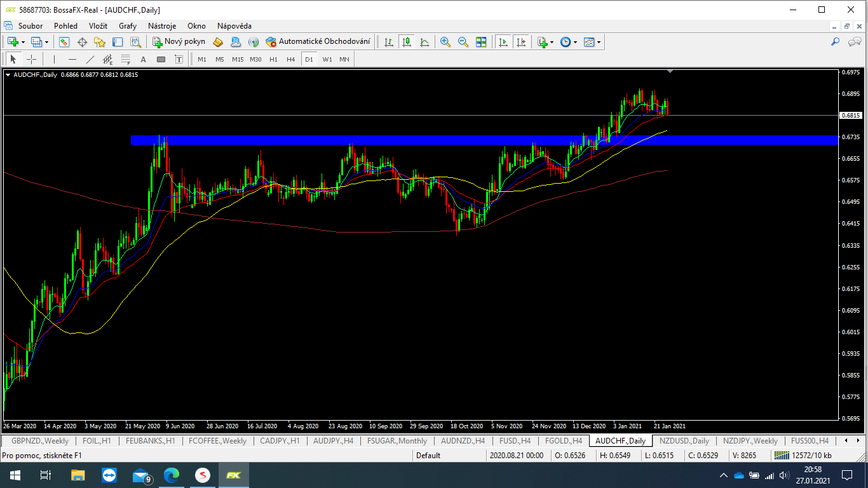Image resolution: width=868 pixels, height=488 pixels.
Task: Toggle Automatické Obchodování button
Action: pyautogui.click(x=318, y=42)
